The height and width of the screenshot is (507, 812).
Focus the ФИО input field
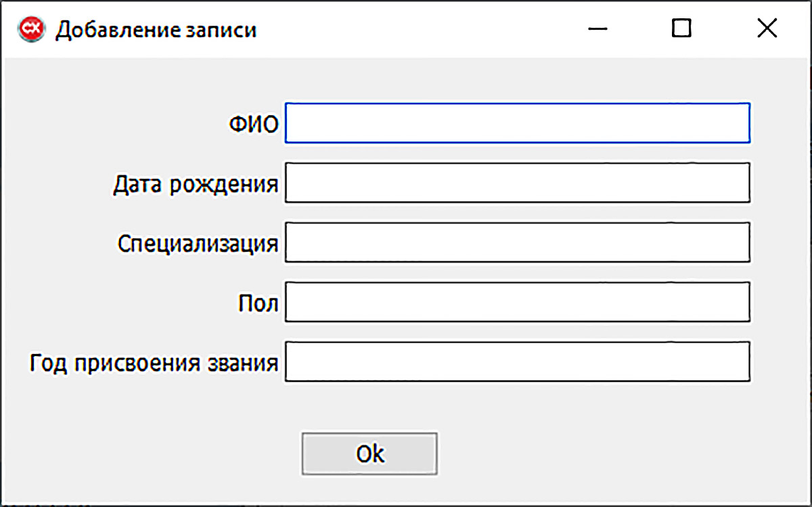[x=518, y=123]
